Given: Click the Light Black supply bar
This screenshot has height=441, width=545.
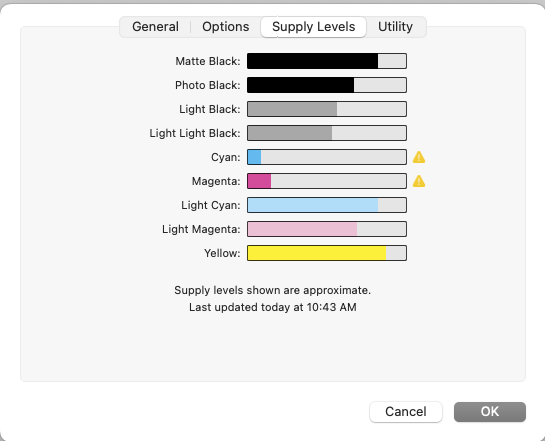Looking at the screenshot, I should pyautogui.click(x=327, y=109).
